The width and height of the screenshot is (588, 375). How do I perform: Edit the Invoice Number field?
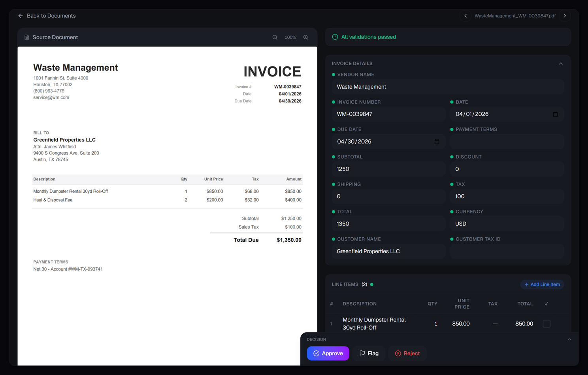point(388,114)
